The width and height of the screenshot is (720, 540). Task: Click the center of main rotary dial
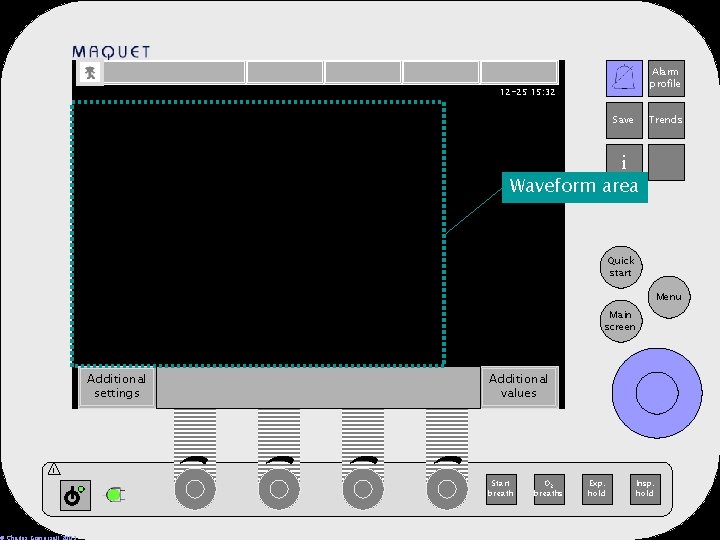coord(657,393)
